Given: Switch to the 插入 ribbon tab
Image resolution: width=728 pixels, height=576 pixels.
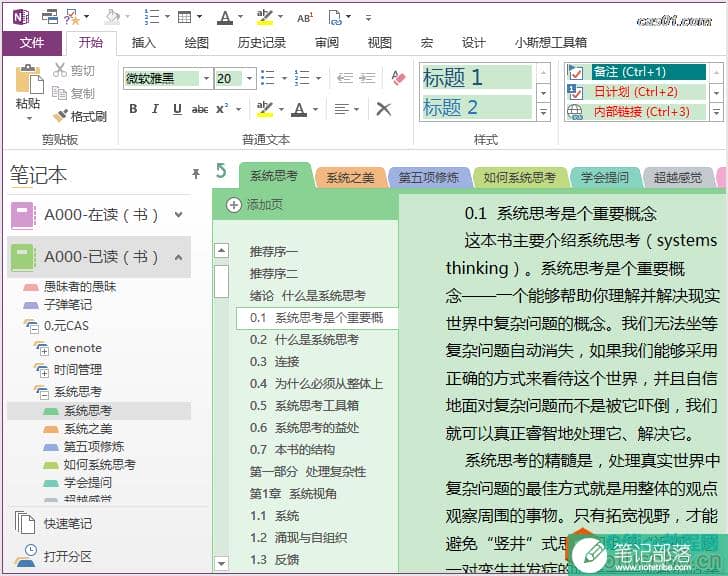Looking at the screenshot, I should 143,43.
